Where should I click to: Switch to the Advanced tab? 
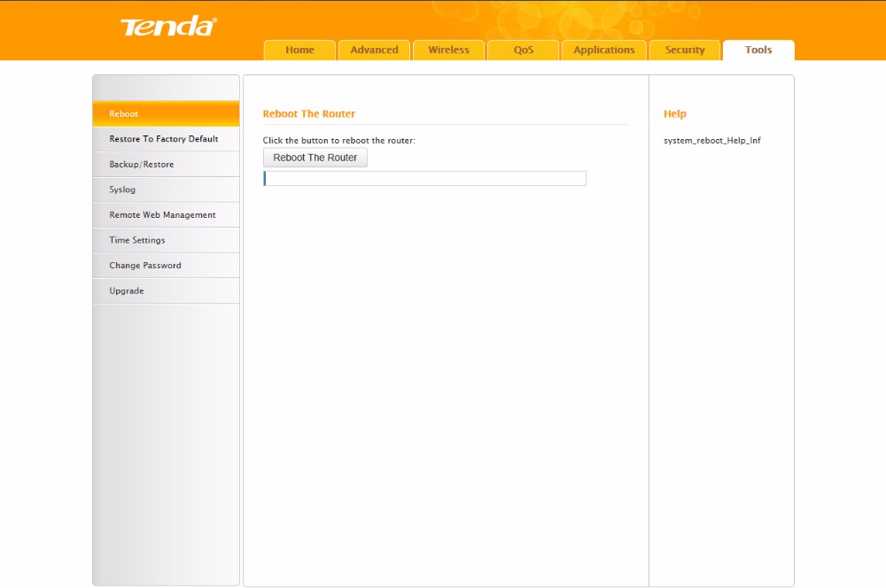coord(374,50)
